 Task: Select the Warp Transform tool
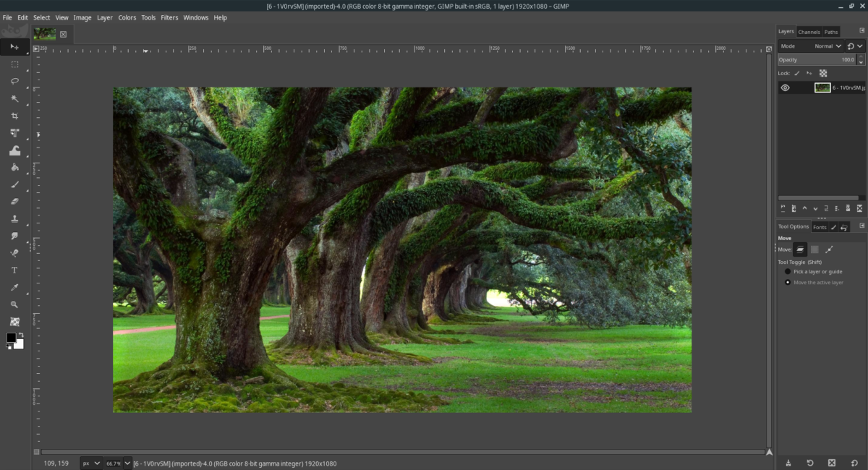click(x=14, y=150)
